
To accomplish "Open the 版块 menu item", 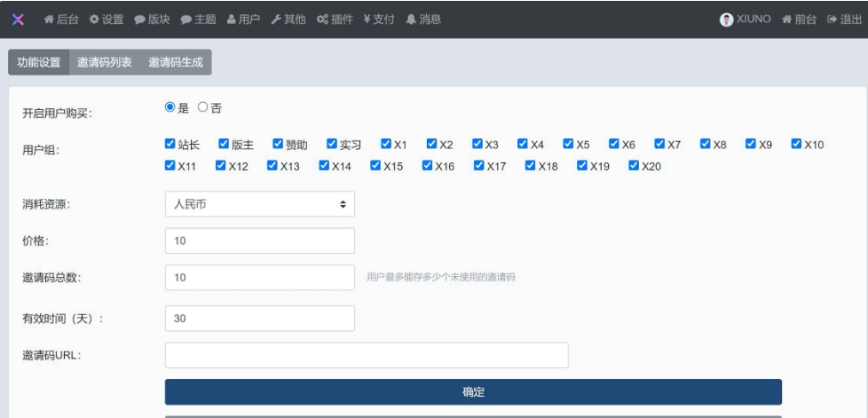I will [x=152, y=20].
